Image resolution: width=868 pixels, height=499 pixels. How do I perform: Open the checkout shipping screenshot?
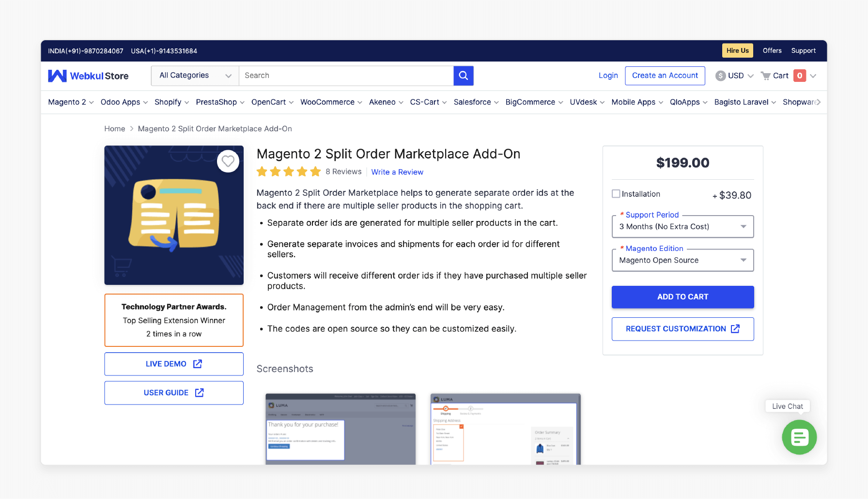tap(506, 429)
